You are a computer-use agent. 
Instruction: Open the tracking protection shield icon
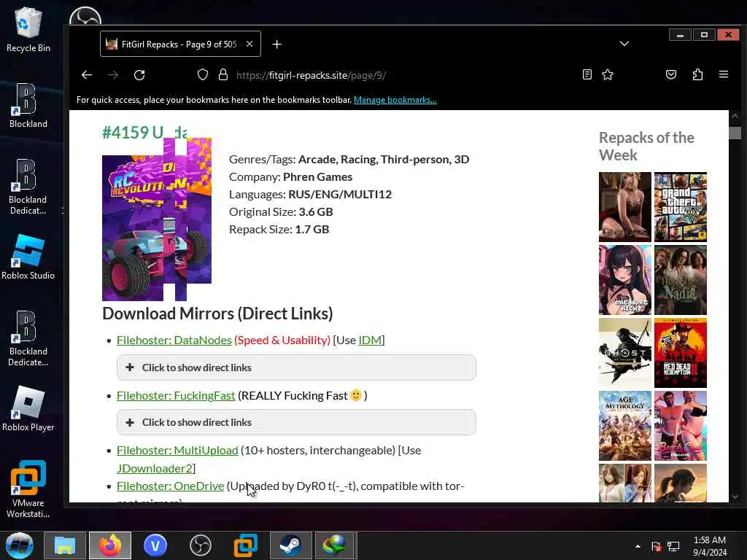[x=203, y=75]
